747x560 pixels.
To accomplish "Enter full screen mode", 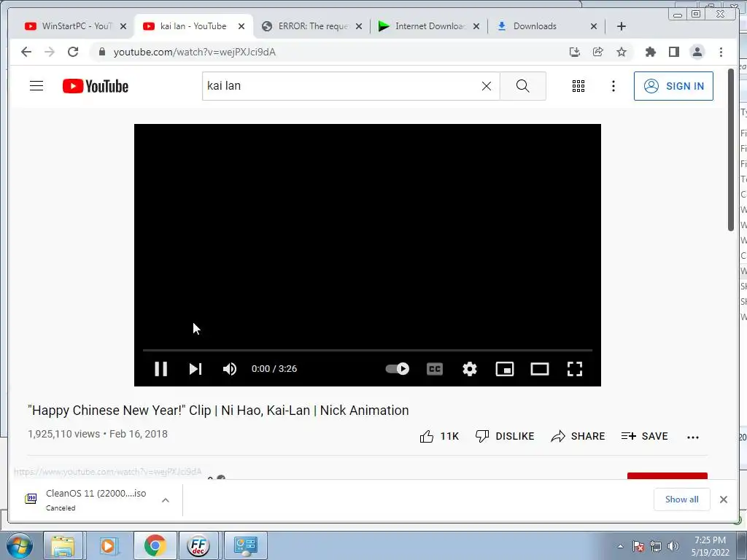I will [575, 368].
